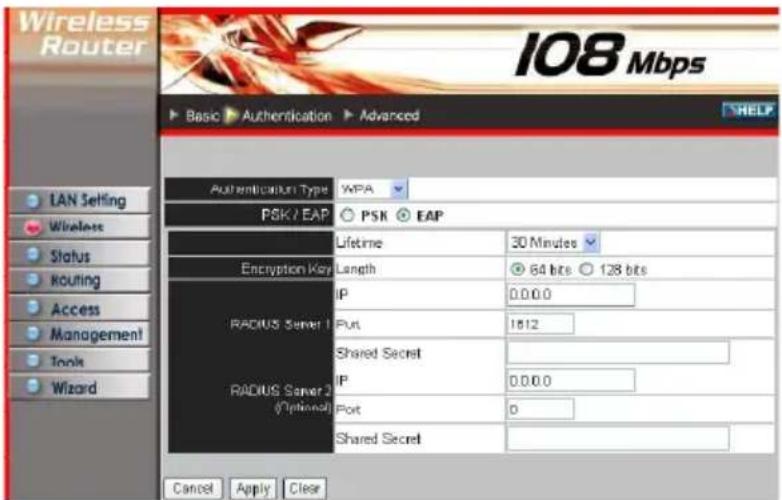Click the RADIUS Server 2 IP field
Screen dimensions: 782x500
(x=571, y=381)
